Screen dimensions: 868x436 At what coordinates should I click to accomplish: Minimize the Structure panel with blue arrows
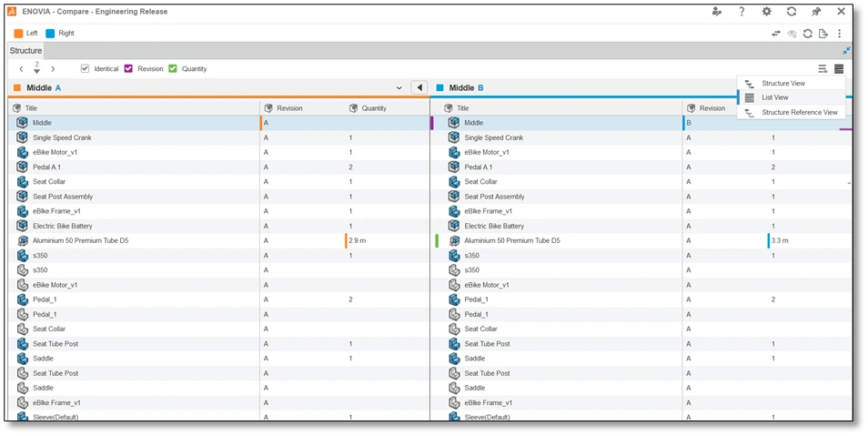pos(846,50)
